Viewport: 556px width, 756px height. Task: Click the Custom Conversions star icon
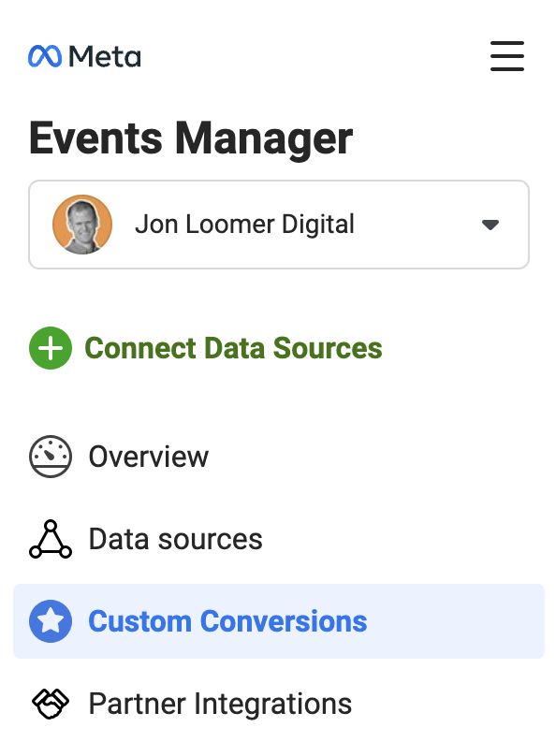[x=51, y=621]
